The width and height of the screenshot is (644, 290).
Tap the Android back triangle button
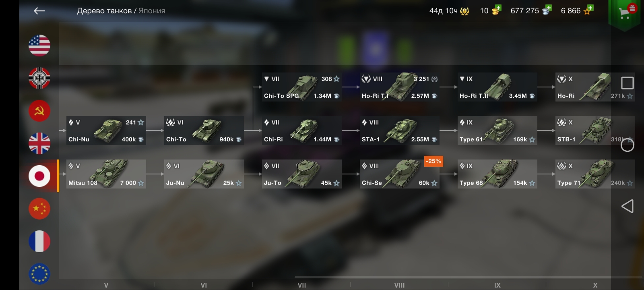[x=627, y=207]
